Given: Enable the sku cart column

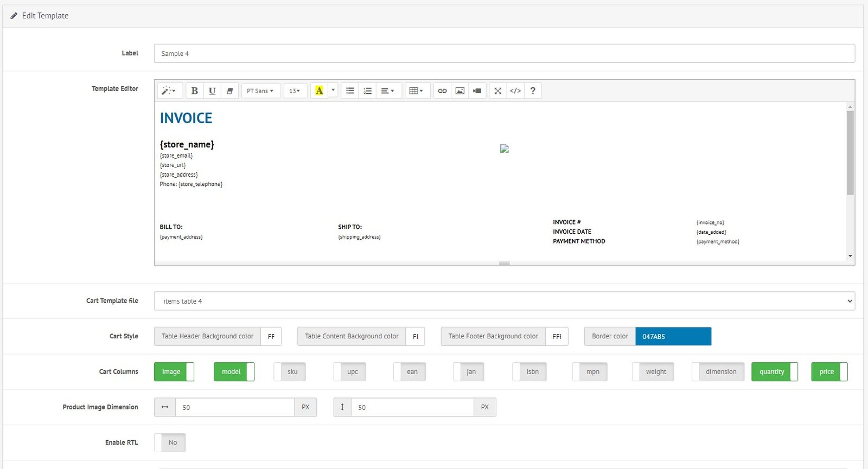Looking at the screenshot, I should [290, 372].
